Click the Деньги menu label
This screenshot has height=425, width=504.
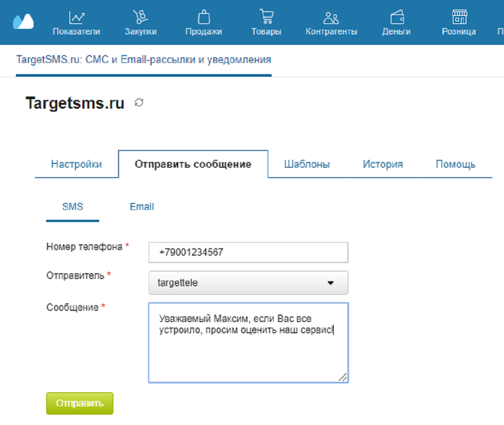tap(397, 31)
